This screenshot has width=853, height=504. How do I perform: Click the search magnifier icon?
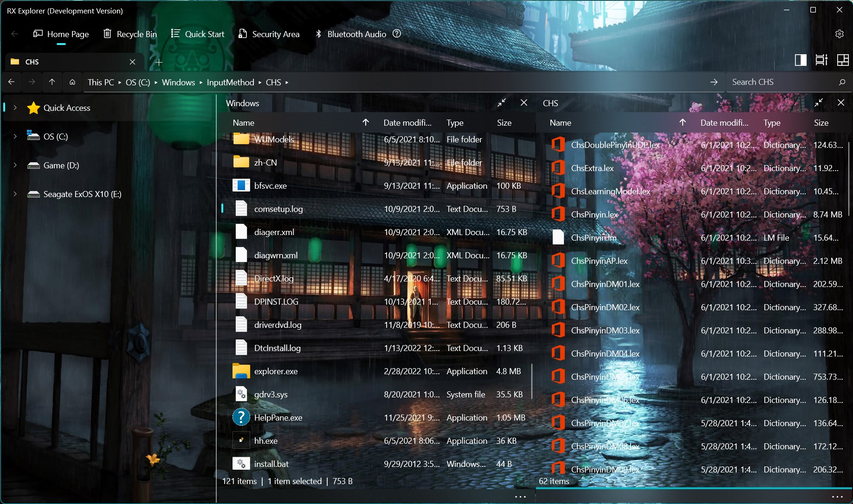click(842, 82)
